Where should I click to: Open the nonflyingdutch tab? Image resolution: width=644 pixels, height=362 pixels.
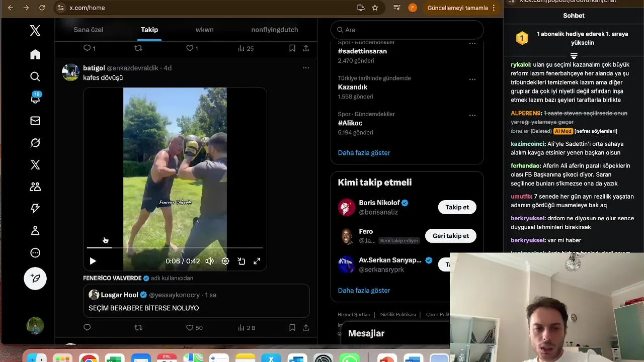pyautogui.click(x=275, y=30)
